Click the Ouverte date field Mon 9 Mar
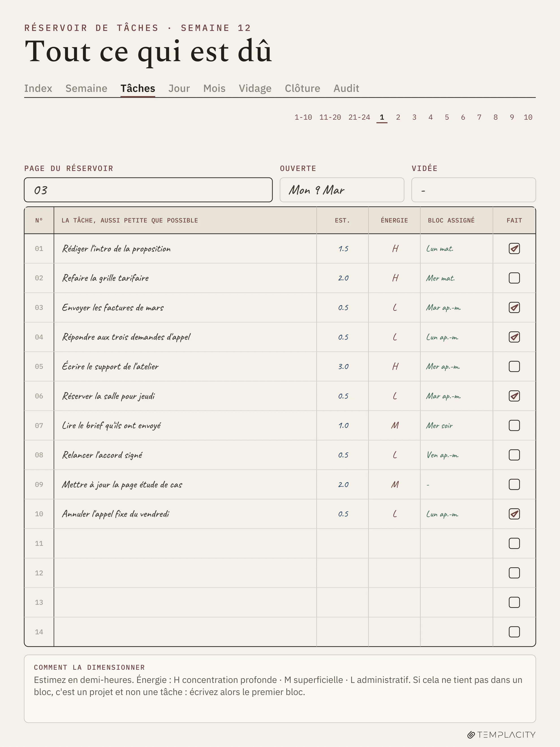Screen dimensions: 560x747 pos(342,190)
